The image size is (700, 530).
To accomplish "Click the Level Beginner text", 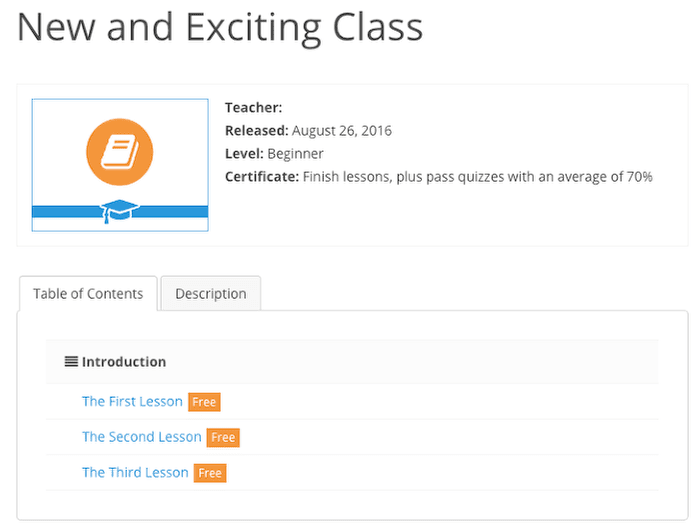I will coord(274,154).
